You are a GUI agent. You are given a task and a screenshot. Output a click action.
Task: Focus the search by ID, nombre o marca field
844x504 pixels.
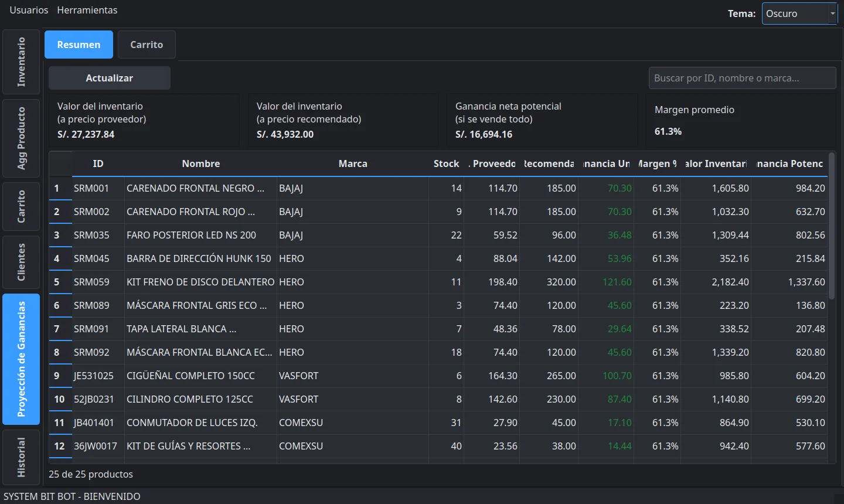click(742, 78)
